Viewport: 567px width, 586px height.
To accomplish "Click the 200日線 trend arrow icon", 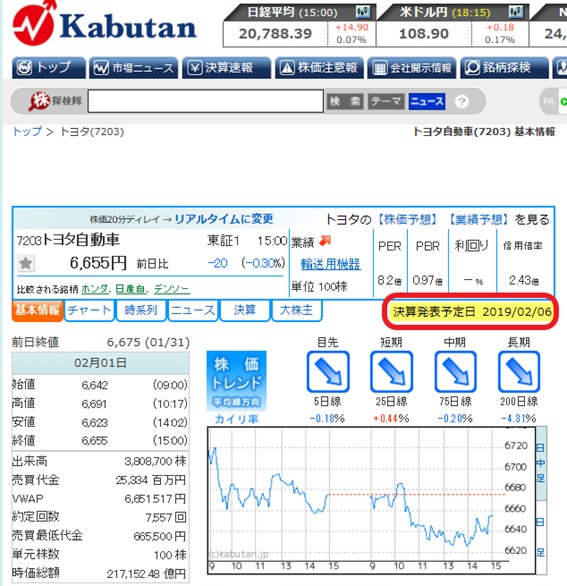I will [519, 371].
